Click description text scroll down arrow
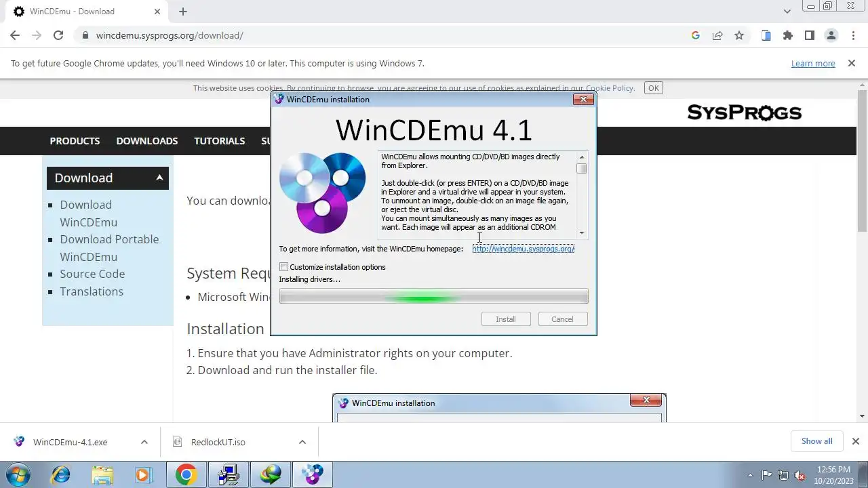Viewport: 868px width, 488px height. 581,232
